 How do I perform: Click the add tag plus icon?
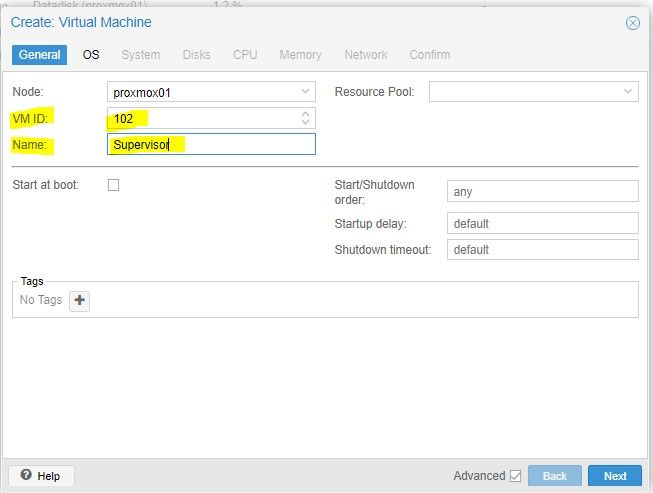point(80,300)
